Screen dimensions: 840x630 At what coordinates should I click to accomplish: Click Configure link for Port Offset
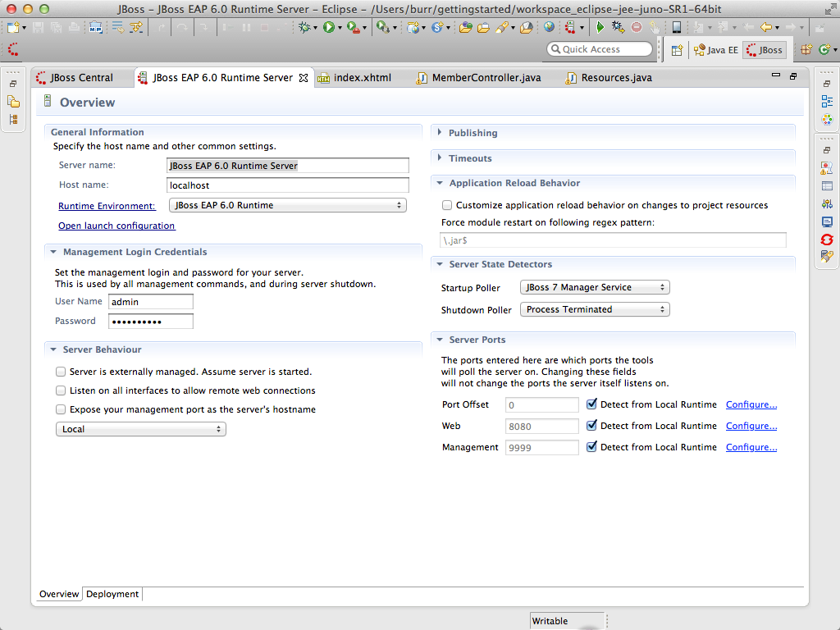pos(751,404)
